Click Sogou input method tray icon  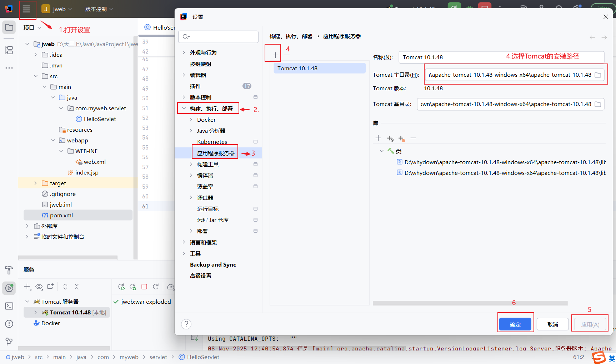click(x=599, y=357)
